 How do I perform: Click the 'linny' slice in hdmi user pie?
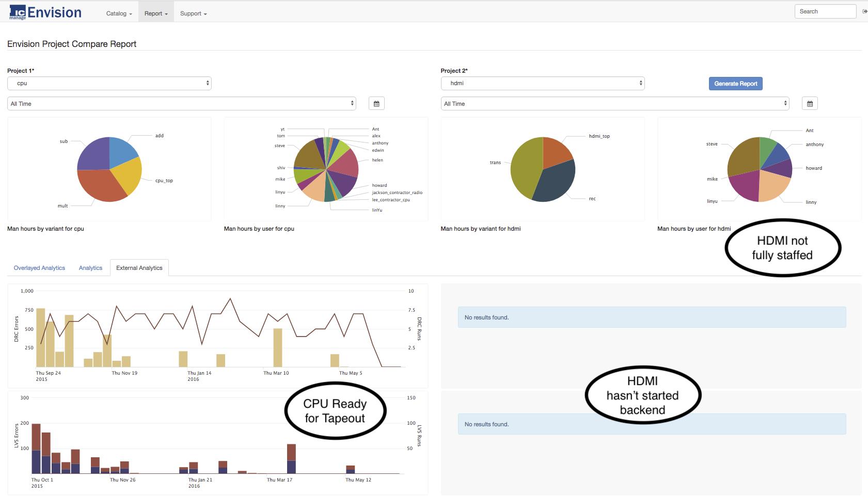pyautogui.click(x=773, y=187)
